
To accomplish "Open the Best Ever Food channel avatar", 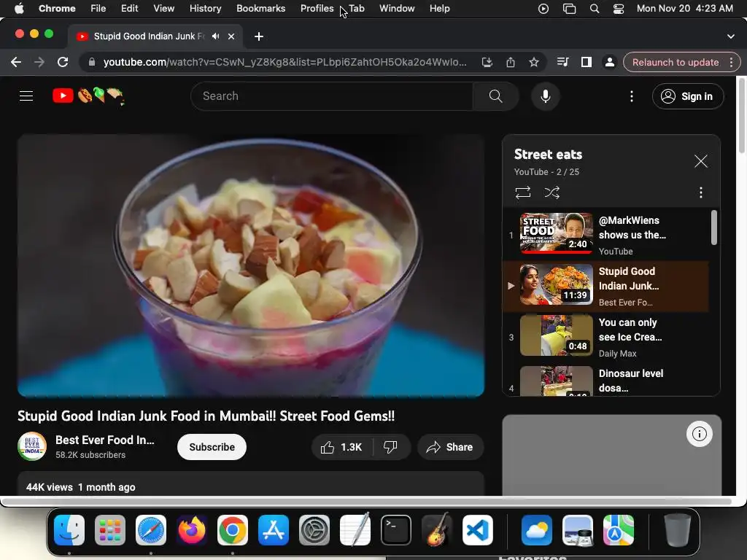I will coord(32,446).
